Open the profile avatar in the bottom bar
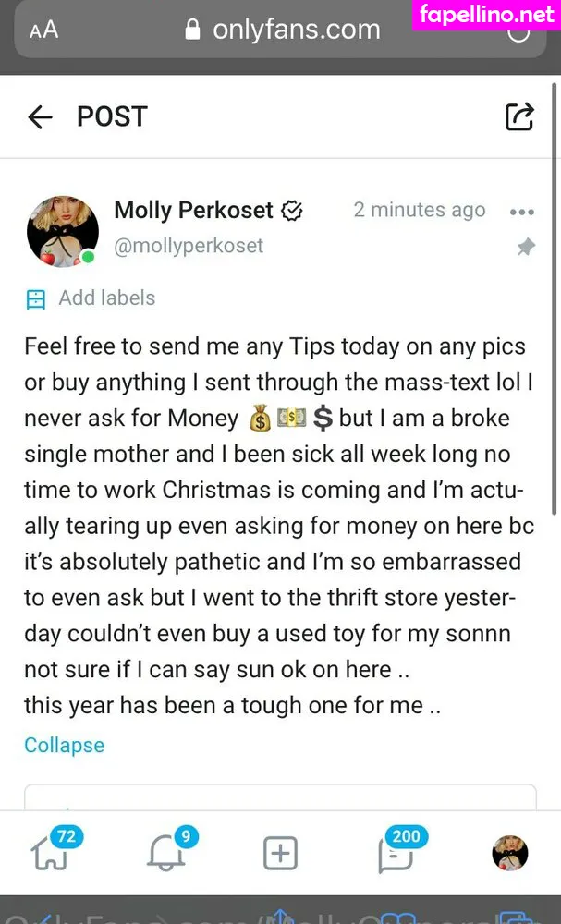This screenshot has height=924, width=561. click(509, 853)
